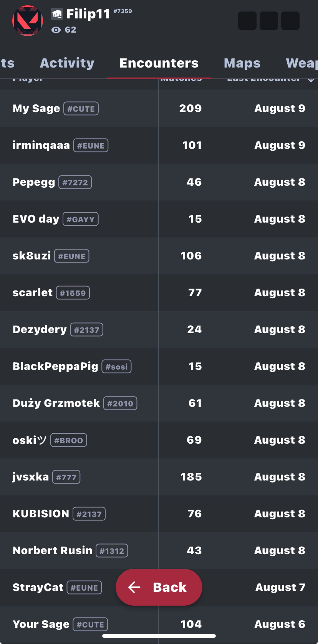Open My Sage player profile
The height and width of the screenshot is (644, 318).
[x=36, y=109]
